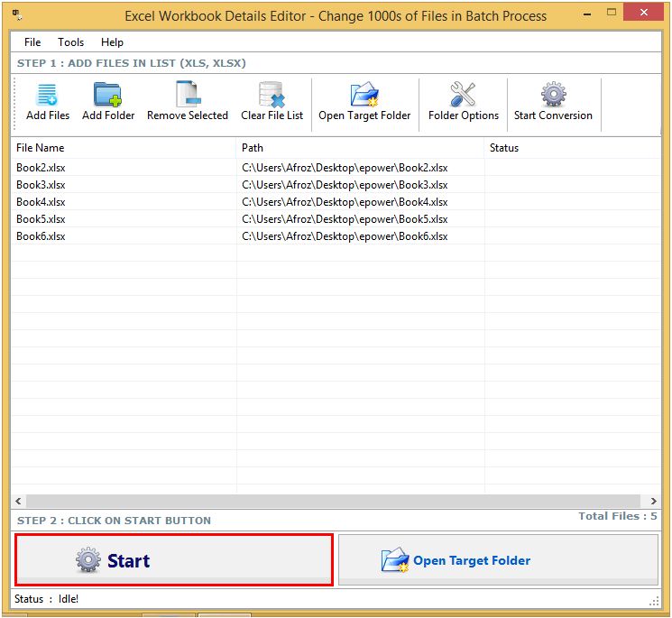Image resolution: width=672 pixels, height=618 pixels.
Task: Click the app icon in title bar
Action: (17, 15)
